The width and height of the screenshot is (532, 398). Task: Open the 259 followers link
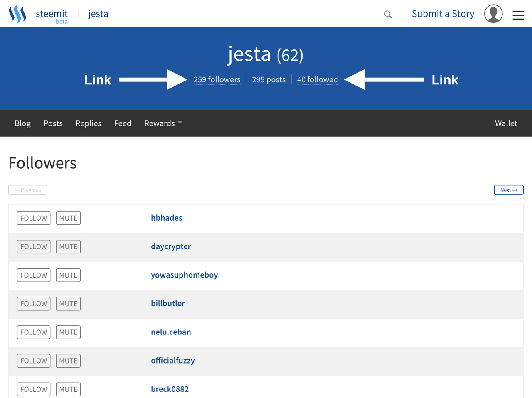click(217, 79)
